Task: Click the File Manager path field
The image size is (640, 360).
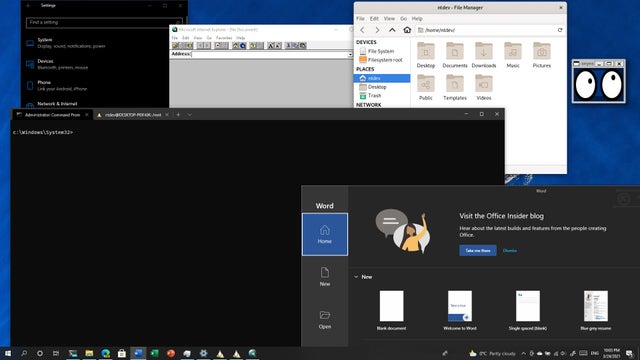Action: click(x=486, y=30)
